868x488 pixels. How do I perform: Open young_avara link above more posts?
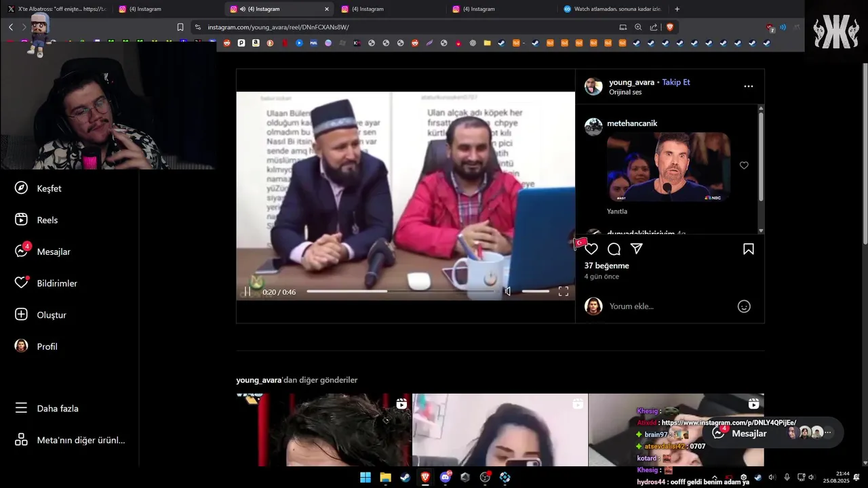(x=258, y=380)
